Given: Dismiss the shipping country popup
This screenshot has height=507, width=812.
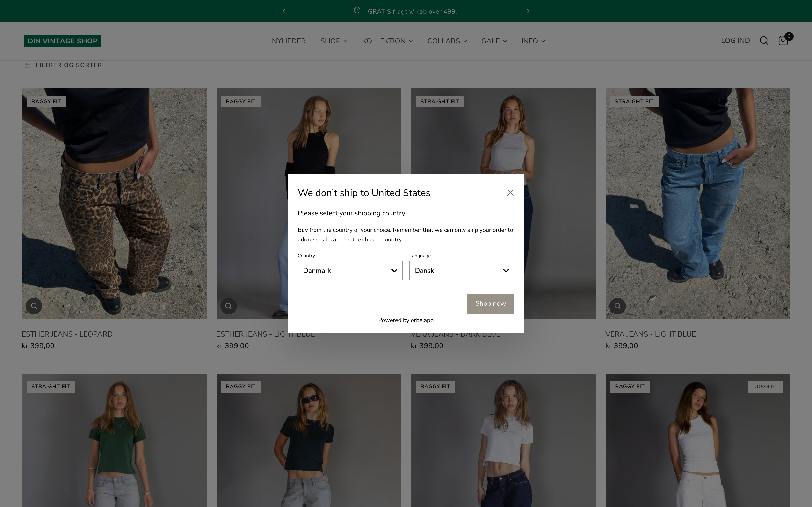Looking at the screenshot, I should tap(510, 192).
